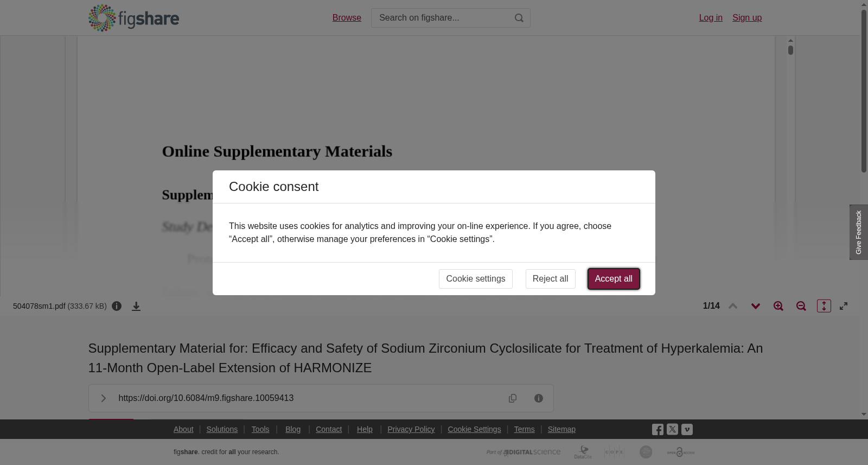Show file info next to 504078sm1.pdf
The height and width of the screenshot is (465, 868).
click(x=117, y=306)
